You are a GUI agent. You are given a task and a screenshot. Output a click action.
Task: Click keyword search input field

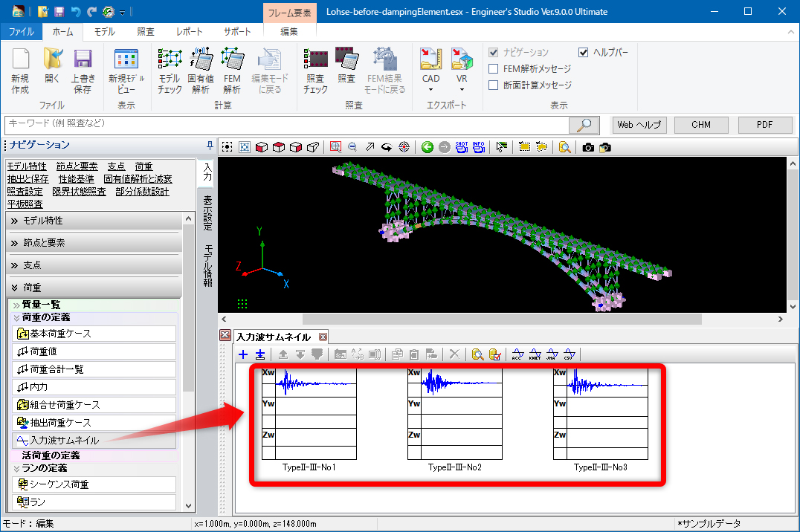(286, 125)
